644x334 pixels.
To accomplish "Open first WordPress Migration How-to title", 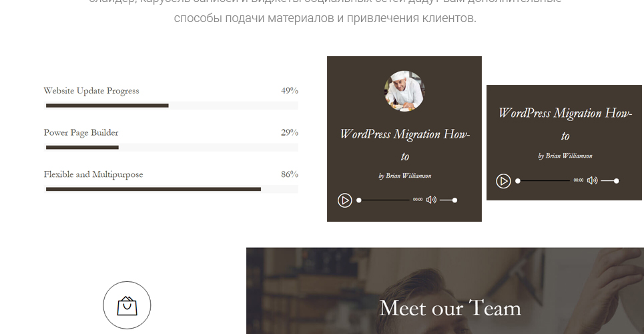I will pos(405,145).
